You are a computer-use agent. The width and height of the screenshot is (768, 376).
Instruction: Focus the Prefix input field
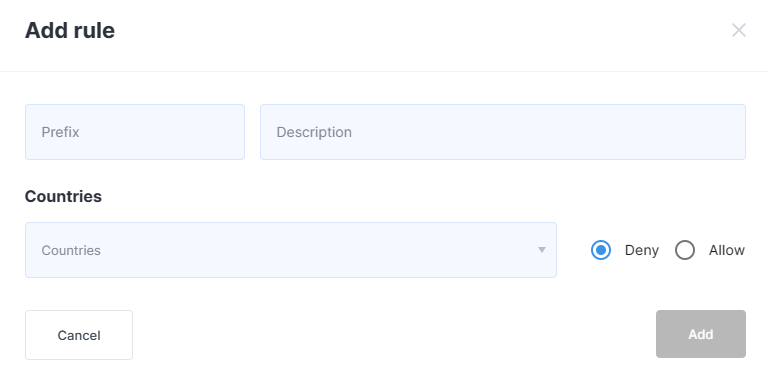[135, 132]
